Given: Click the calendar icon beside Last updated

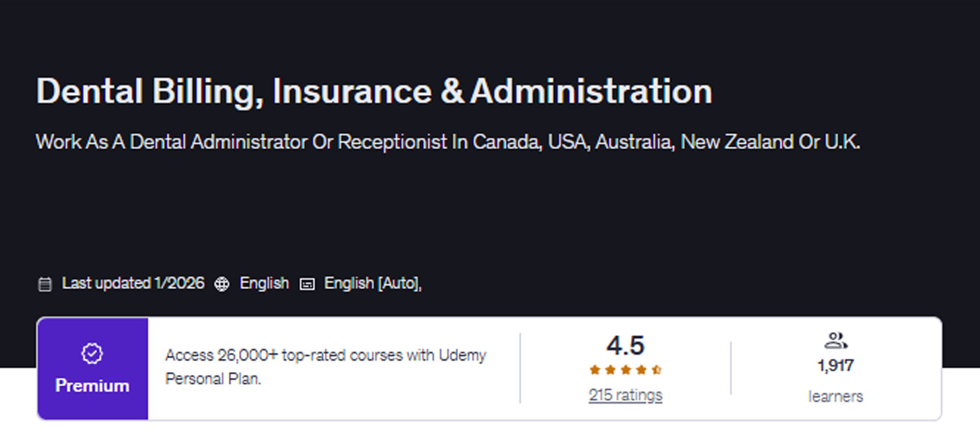Looking at the screenshot, I should pyautogui.click(x=45, y=284).
